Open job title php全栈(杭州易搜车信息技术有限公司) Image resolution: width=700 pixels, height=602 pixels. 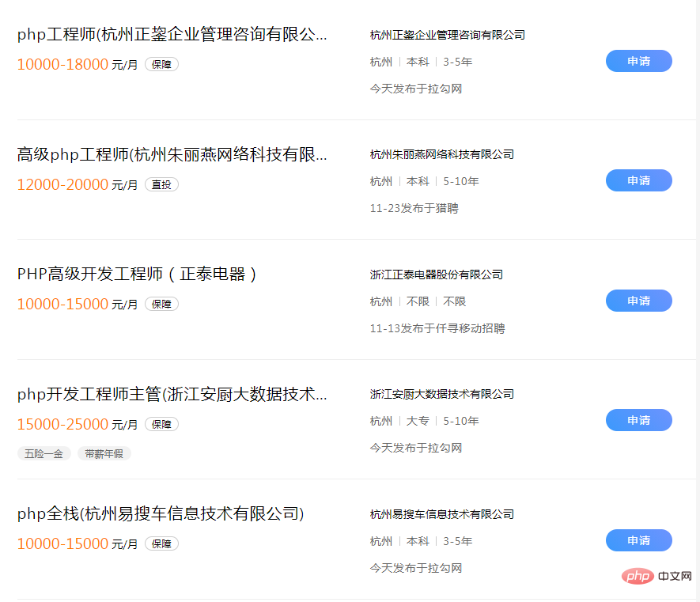161,514
